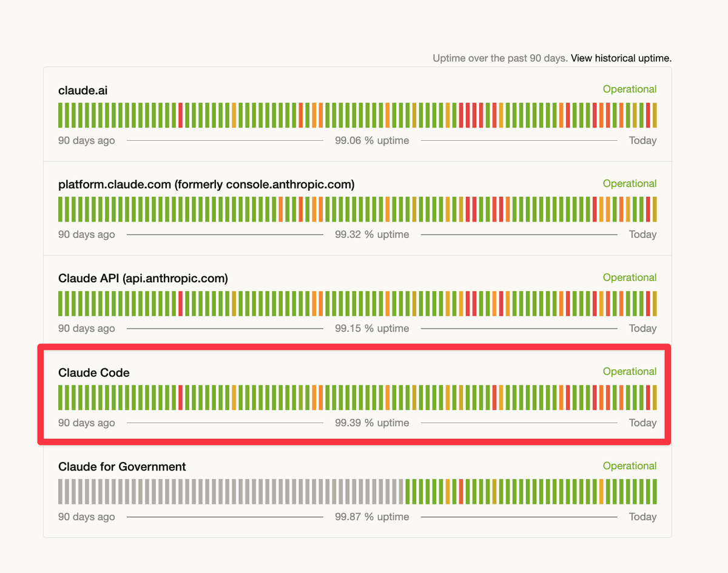Image resolution: width=728 pixels, height=573 pixels.
Task: Click the 99.39 % uptime label
Action: coord(372,422)
